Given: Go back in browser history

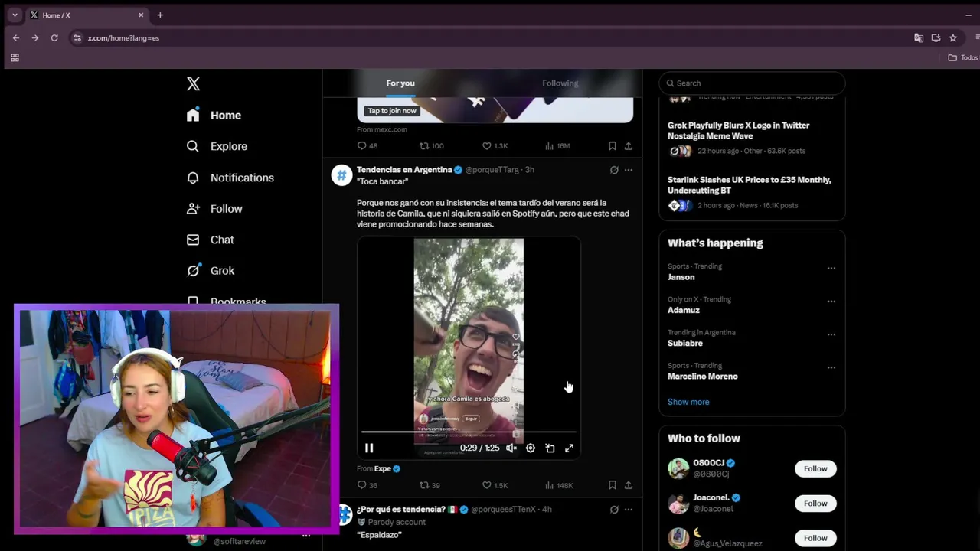Looking at the screenshot, I should (x=15, y=37).
